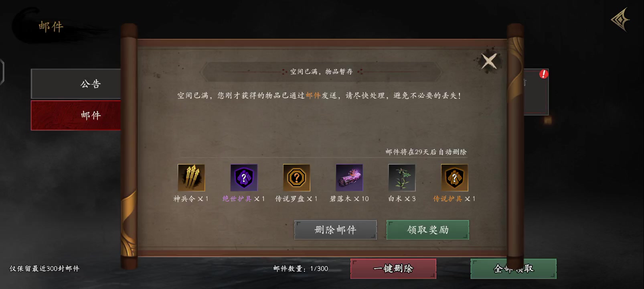Image resolution: width=644 pixels, height=289 pixels.
Task: Tap the back arrow emblem top right
Action: 620,19
